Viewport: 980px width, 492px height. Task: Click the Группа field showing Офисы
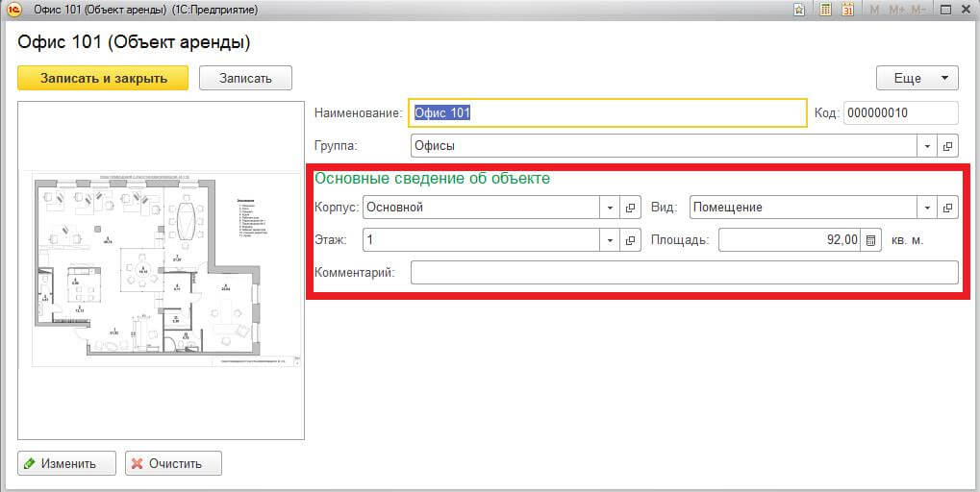pos(664,146)
